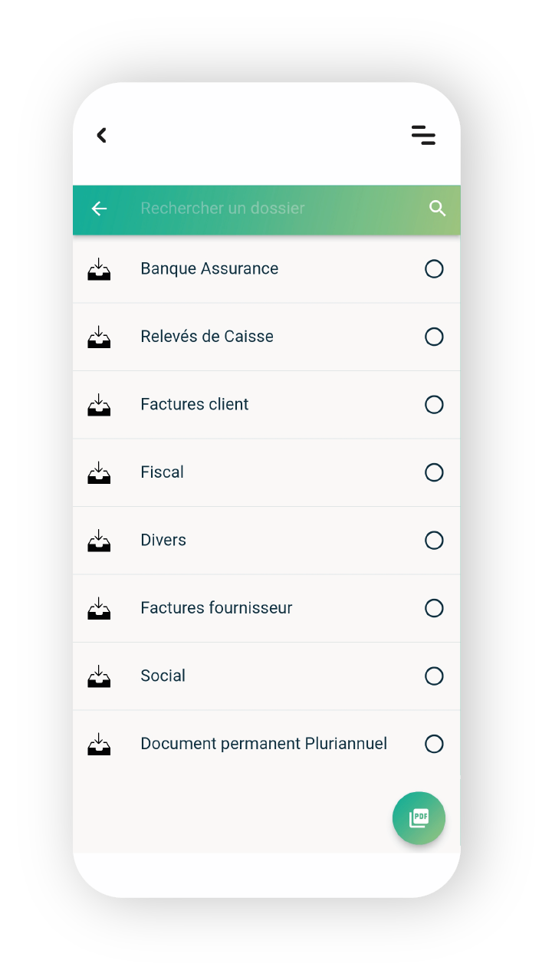Select the Factures fournisseur radio button

click(x=434, y=608)
